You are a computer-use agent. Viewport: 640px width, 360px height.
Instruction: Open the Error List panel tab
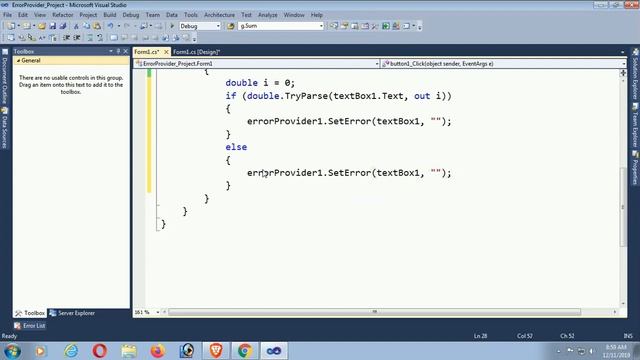(30, 326)
